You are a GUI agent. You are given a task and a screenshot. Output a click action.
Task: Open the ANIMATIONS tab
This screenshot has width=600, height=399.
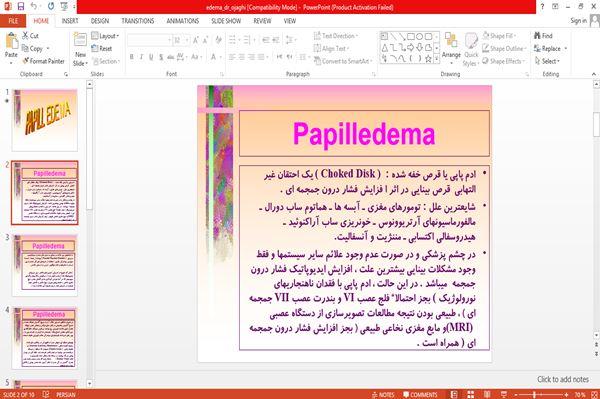tap(183, 21)
